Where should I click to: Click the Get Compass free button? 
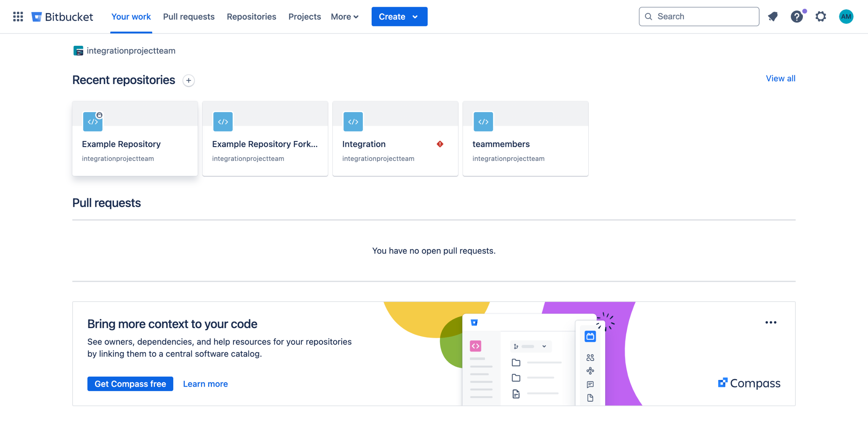coord(130,384)
